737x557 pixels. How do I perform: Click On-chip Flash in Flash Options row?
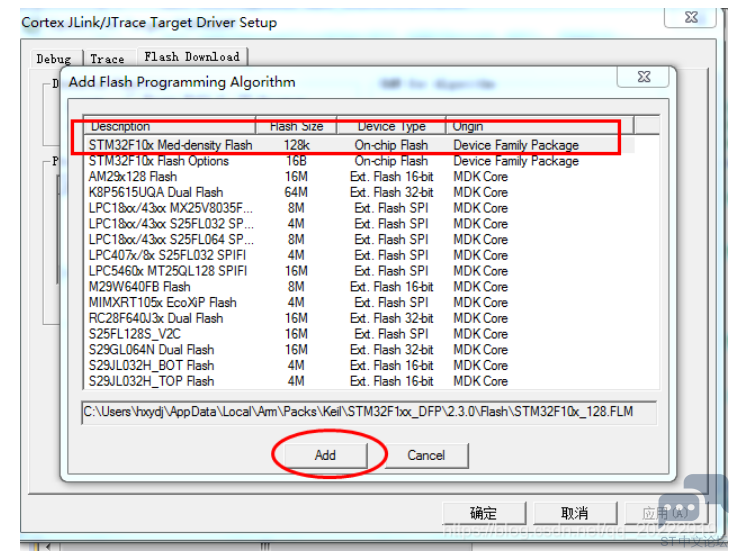(392, 161)
